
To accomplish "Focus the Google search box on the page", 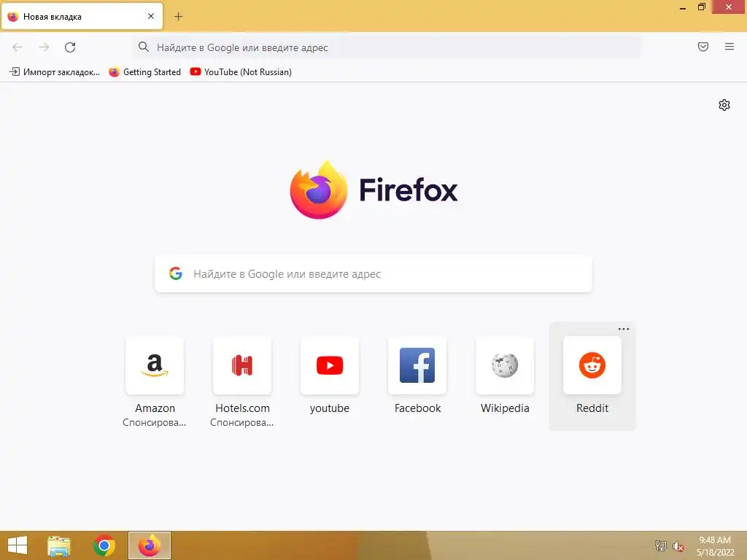I will (x=373, y=274).
